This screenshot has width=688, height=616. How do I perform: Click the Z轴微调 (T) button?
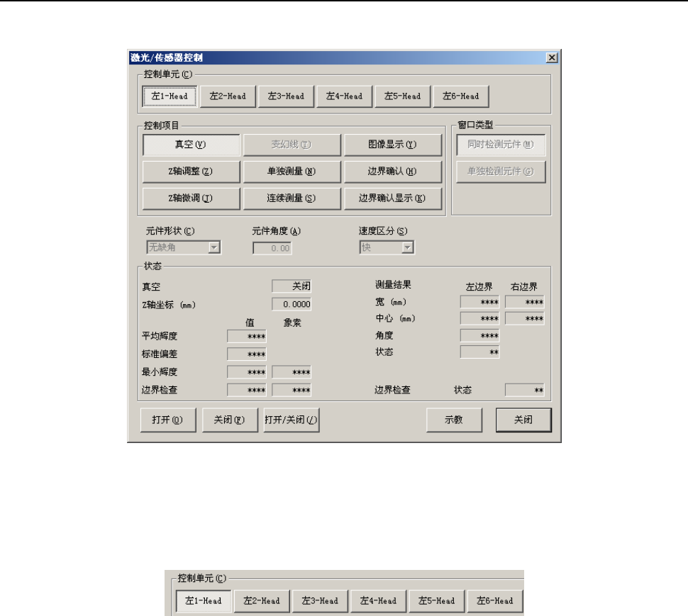tap(191, 198)
